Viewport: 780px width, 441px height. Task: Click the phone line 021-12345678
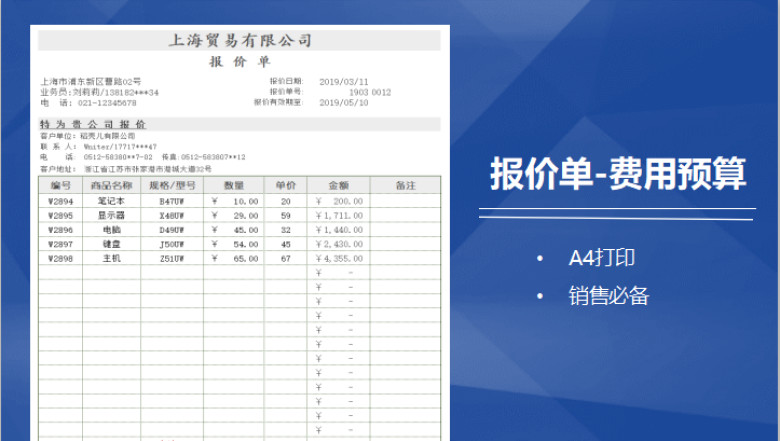(88, 103)
